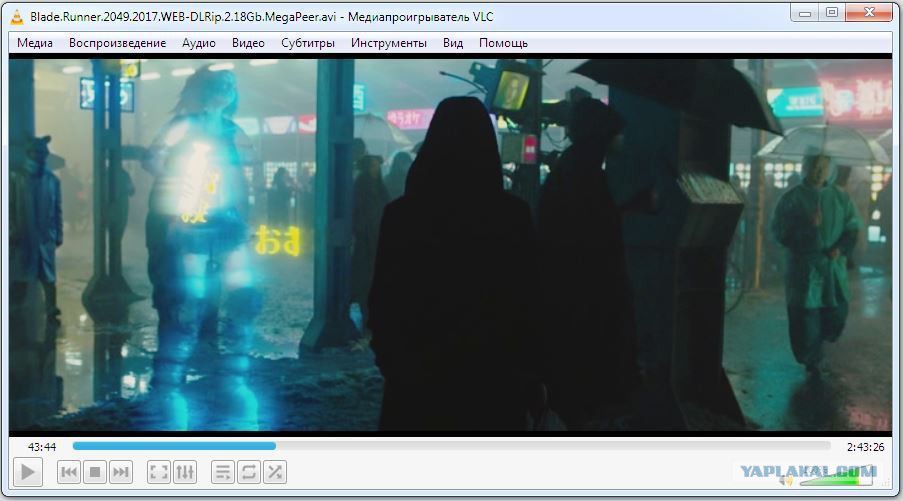Start playback with the Play button

tap(28, 473)
